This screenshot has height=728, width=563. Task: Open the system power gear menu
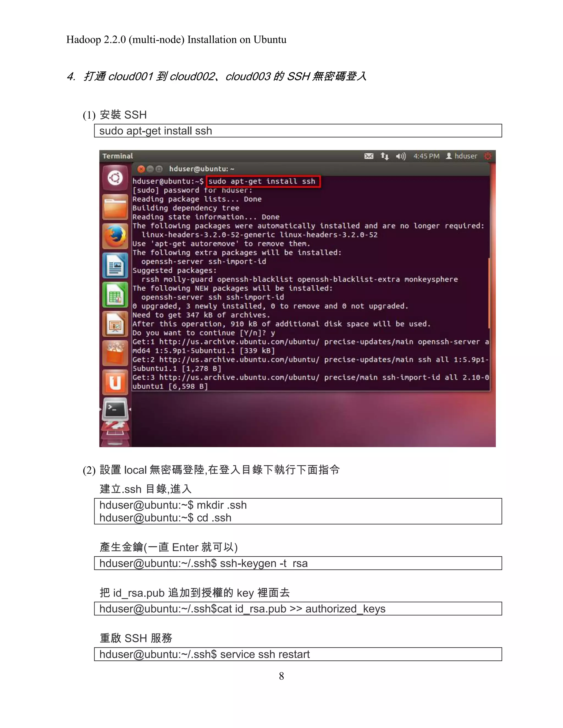coord(488,156)
